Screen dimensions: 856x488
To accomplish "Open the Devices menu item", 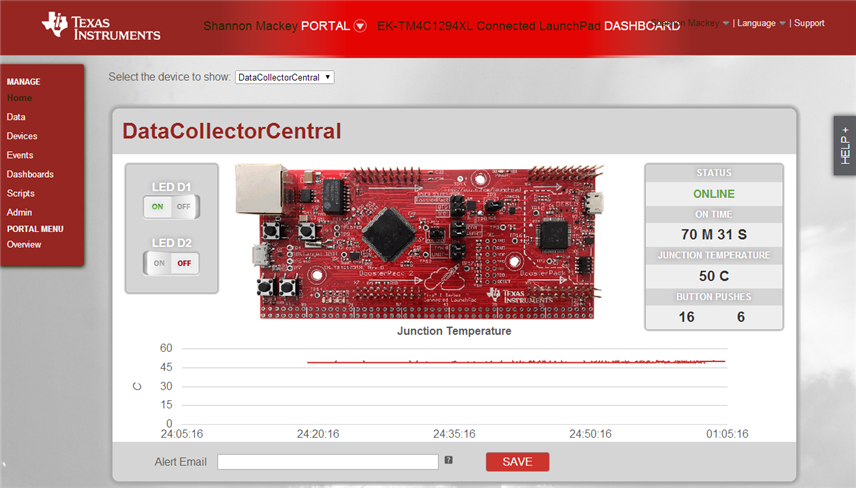I will click(x=22, y=136).
